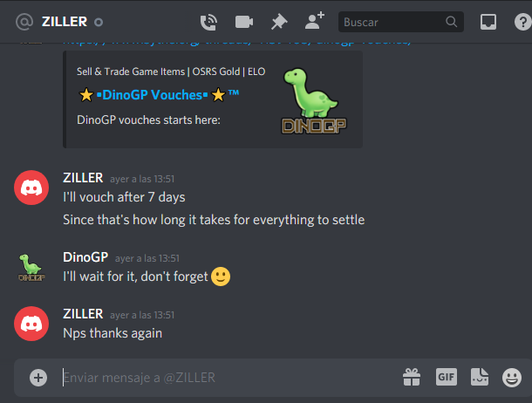The width and height of the screenshot is (532, 403).
Task: Open the help icon
Action: (522, 22)
